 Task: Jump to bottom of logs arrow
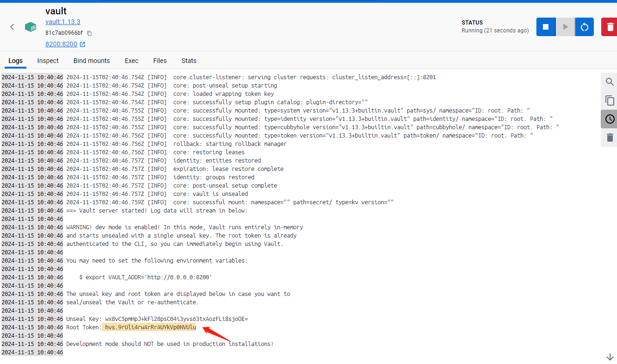click(x=610, y=357)
